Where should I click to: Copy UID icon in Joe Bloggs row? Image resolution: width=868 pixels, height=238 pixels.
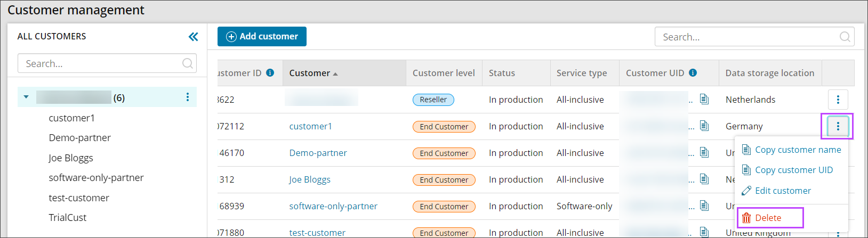coord(704,179)
